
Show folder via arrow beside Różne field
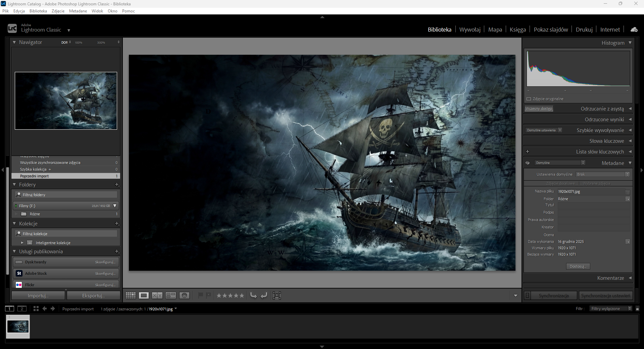tap(628, 199)
